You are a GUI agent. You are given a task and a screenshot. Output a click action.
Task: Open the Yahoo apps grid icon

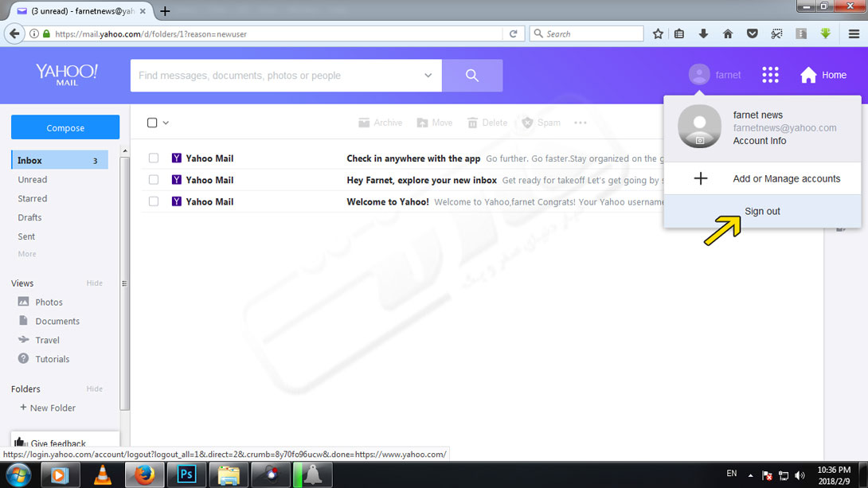point(770,75)
